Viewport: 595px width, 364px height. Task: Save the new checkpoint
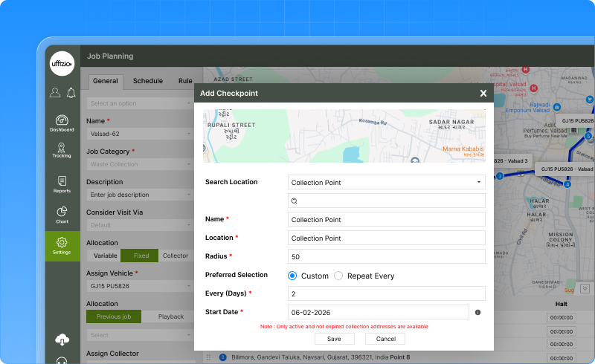334,339
